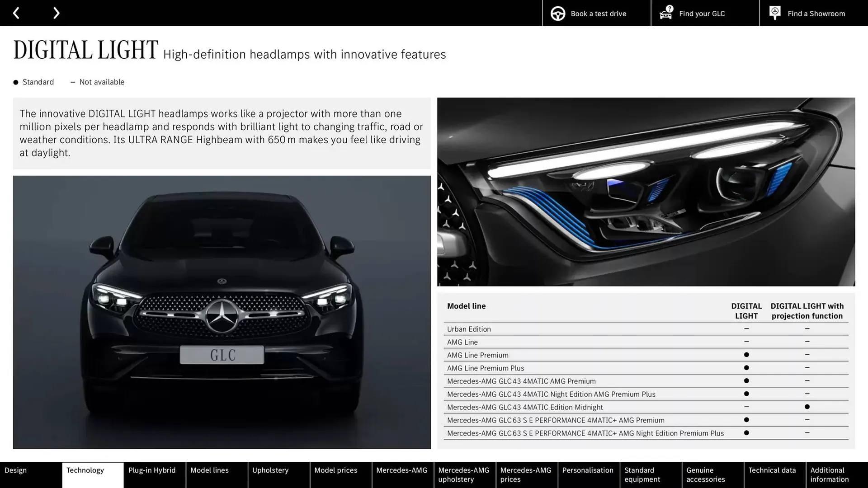
Task: Click GLC 43 Night Edition AMG Premium Plus row
Action: (x=646, y=394)
